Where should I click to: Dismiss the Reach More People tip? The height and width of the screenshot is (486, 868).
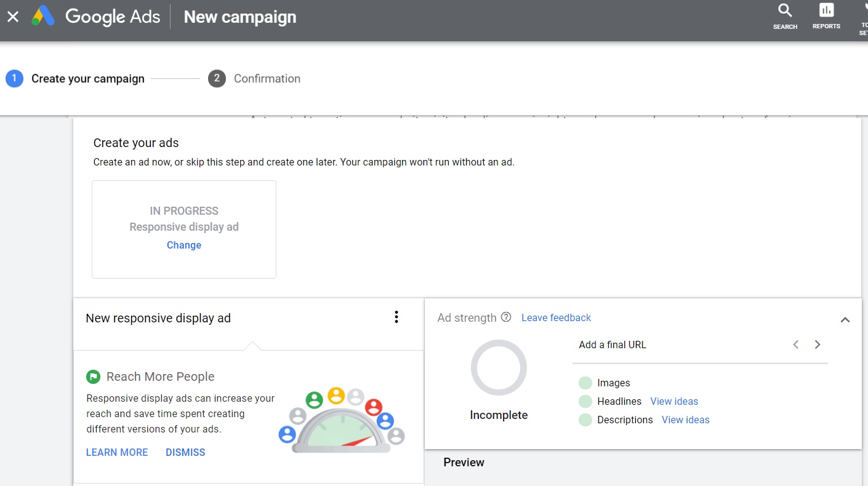(x=185, y=452)
